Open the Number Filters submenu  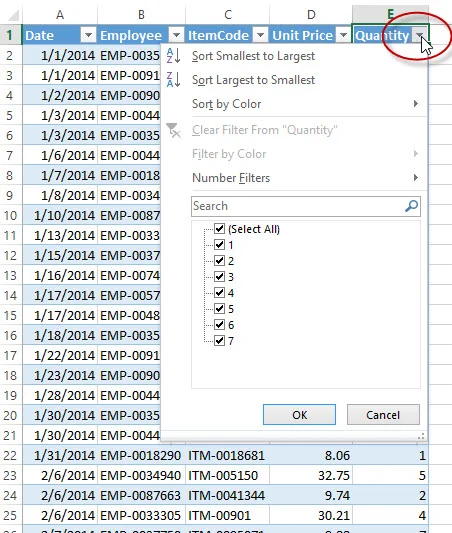tap(294, 178)
